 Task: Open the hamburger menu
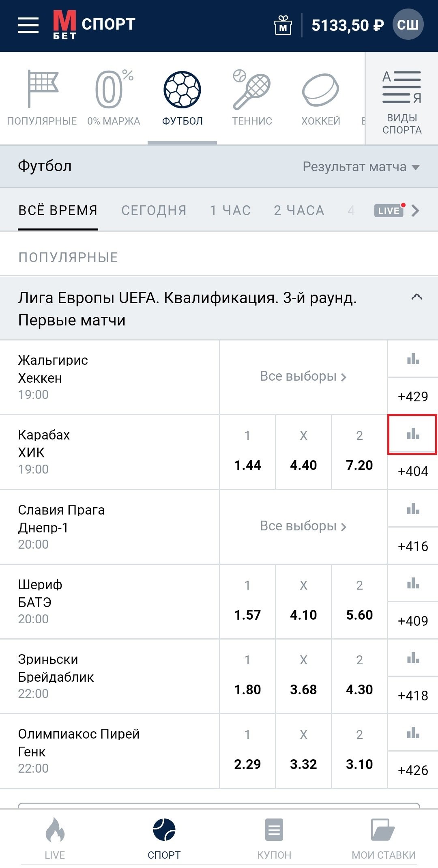pos(28,25)
